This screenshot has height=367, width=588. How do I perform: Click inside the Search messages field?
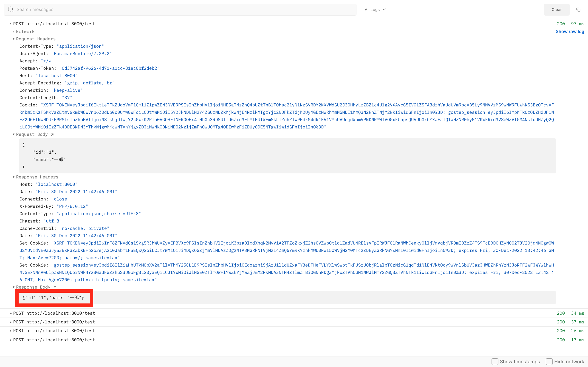pos(97,9)
